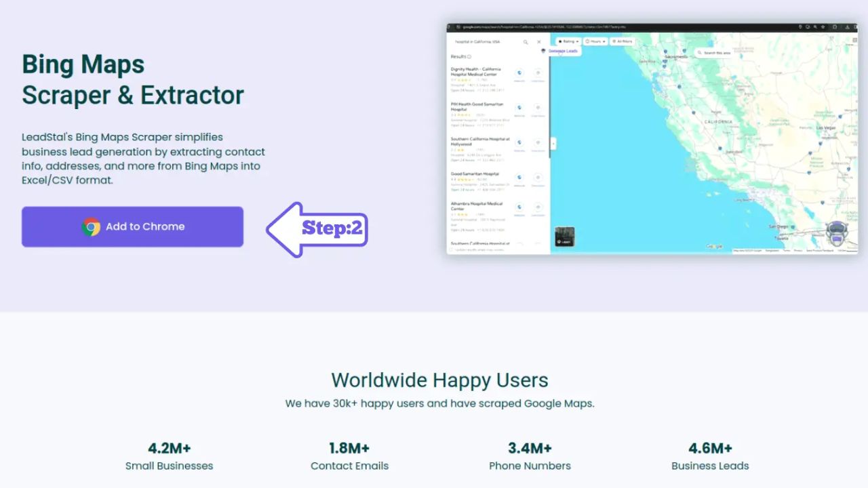Collapse the results side panel arrow

[x=553, y=144]
